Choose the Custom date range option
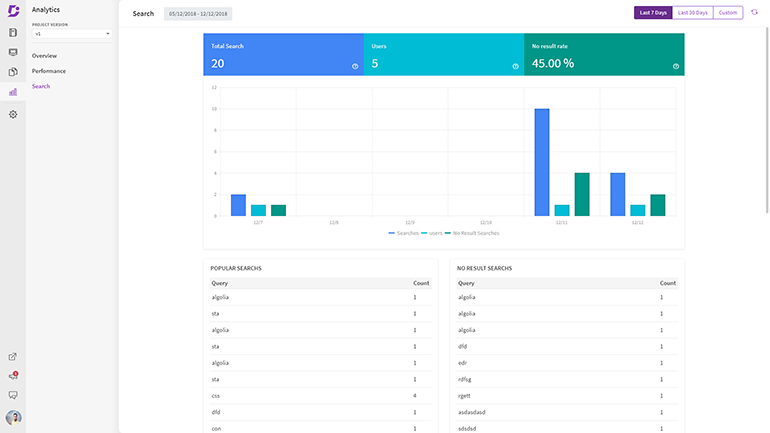 tap(728, 13)
